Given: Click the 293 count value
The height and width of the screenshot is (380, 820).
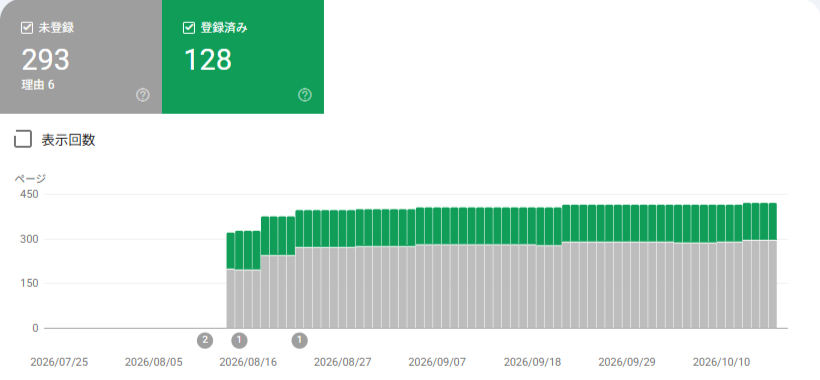Looking at the screenshot, I should coord(45,60).
